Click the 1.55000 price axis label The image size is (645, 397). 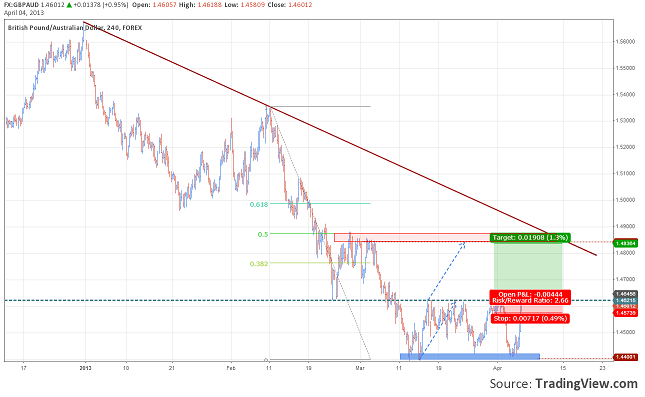coord(626,68)
